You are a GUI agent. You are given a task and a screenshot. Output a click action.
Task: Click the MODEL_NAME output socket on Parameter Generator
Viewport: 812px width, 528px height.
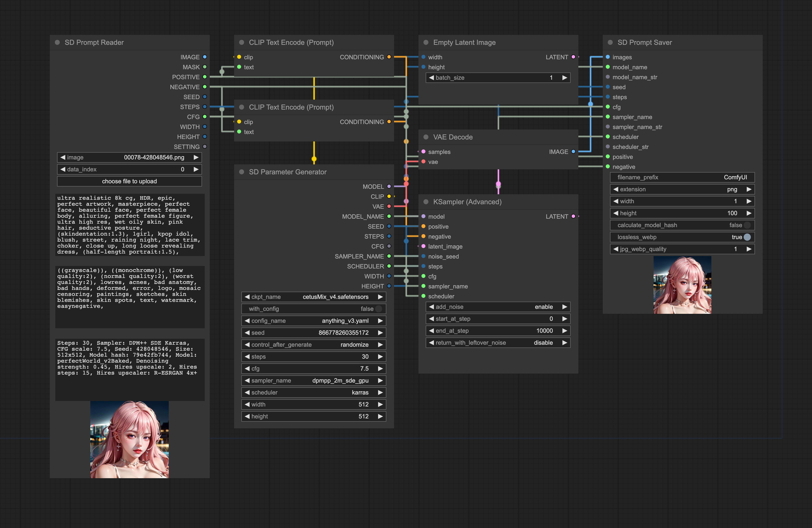point(389,216)
